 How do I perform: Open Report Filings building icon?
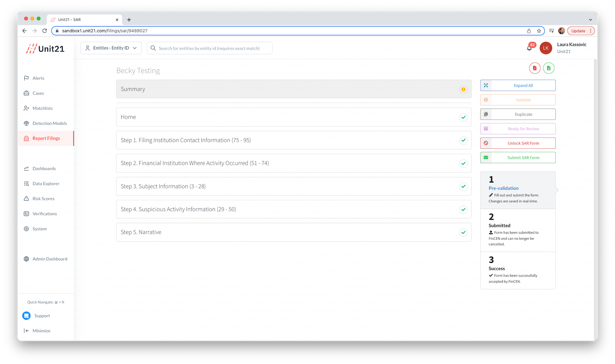pos(26,138)
